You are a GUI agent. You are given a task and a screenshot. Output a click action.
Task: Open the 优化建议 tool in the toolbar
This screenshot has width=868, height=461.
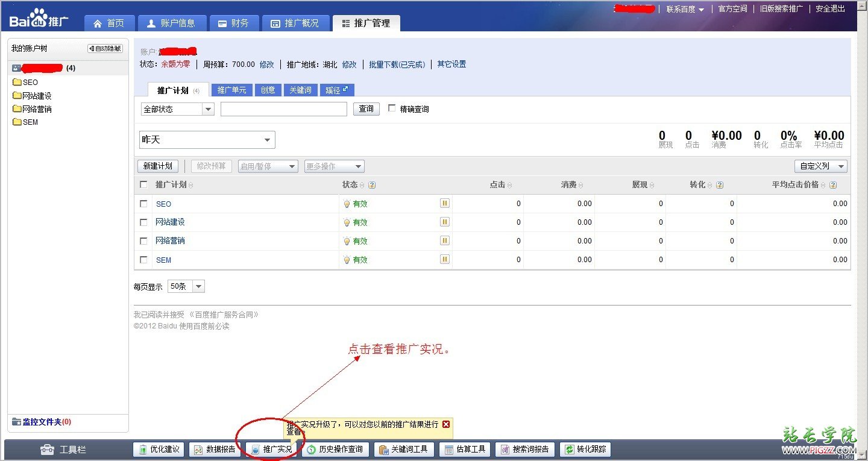tap(159, 449)
